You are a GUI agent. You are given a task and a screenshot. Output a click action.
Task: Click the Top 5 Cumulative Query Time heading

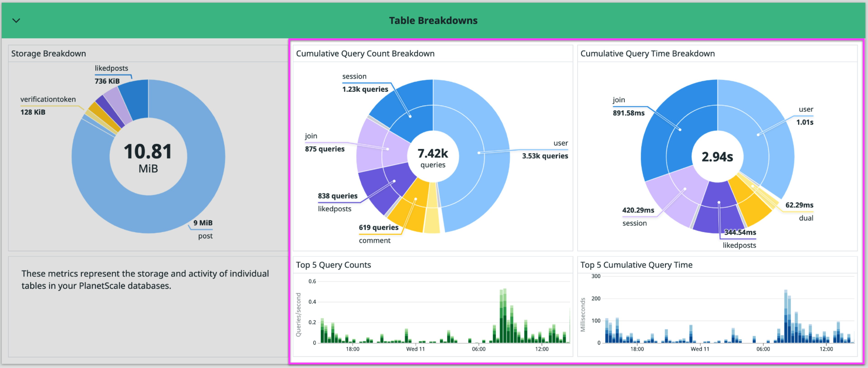pyautogui.click(x=636, y=265)
